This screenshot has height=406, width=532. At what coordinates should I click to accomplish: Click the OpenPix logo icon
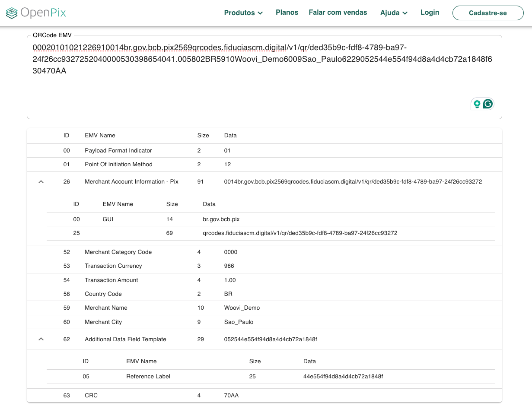point(12,13)
